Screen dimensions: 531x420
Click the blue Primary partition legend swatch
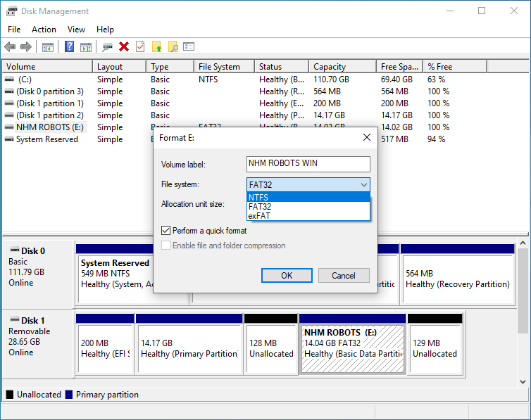click(x=69, y=394)
